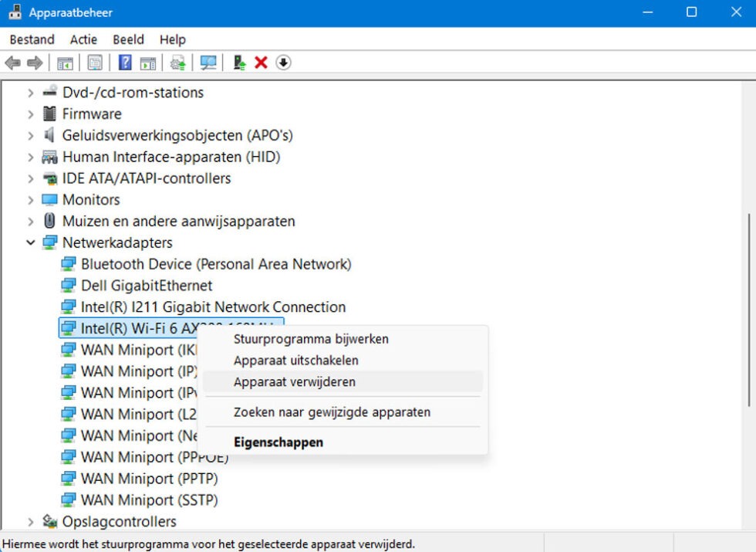
Task: Click the Back navigation arrow in the toolbar
Action: coord(12,63)
